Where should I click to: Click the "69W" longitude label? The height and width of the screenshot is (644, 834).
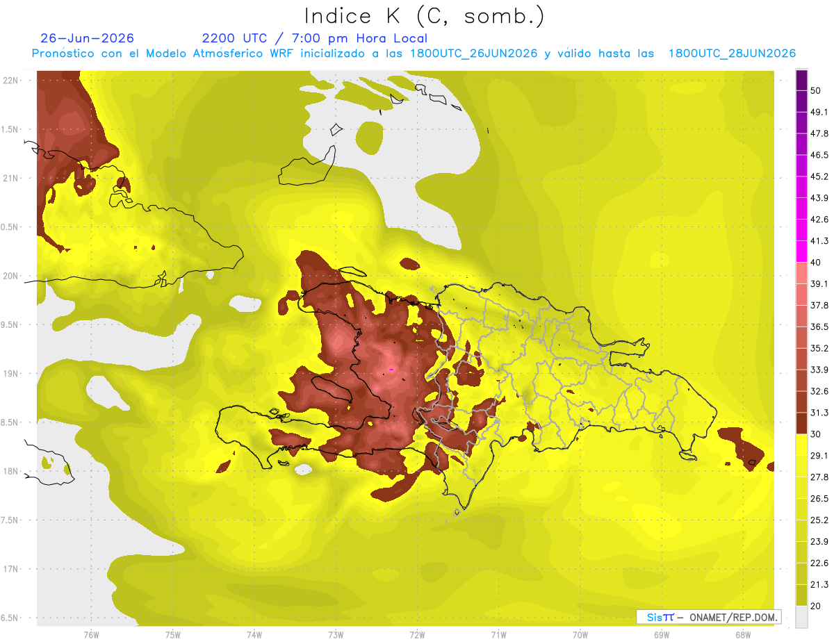point(662,635)
